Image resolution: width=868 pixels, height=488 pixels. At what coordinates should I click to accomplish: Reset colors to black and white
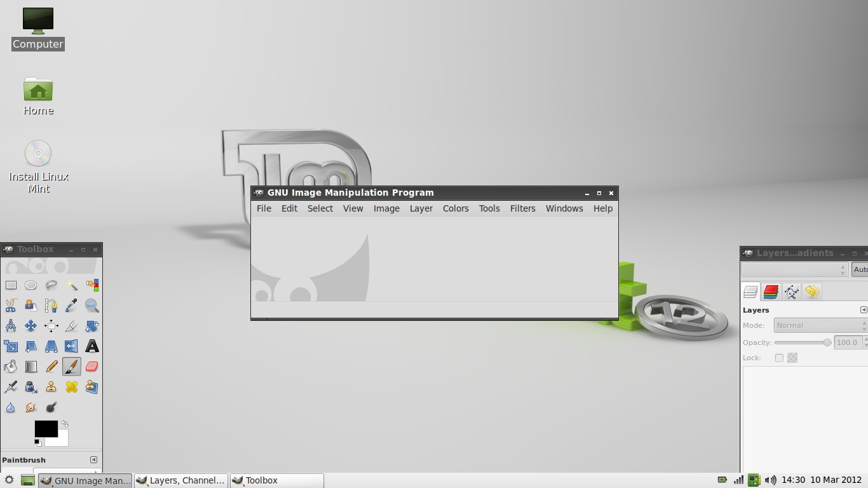37,442
